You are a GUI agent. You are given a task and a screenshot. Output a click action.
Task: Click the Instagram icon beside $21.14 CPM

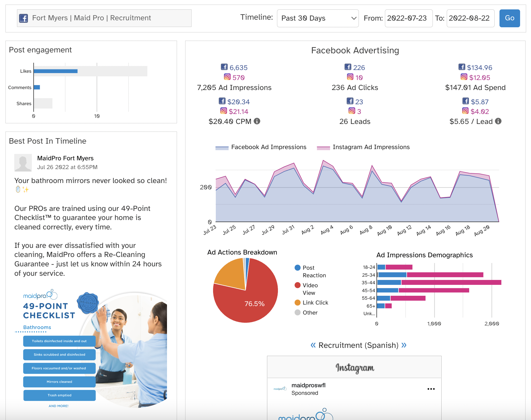[x=224, y=111]
